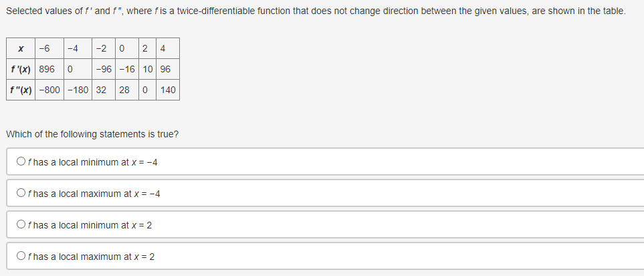Select the table cell containing −6
The width and height of the screenshot is (644, 276).
pyautogui.click(x=49, y=48)
